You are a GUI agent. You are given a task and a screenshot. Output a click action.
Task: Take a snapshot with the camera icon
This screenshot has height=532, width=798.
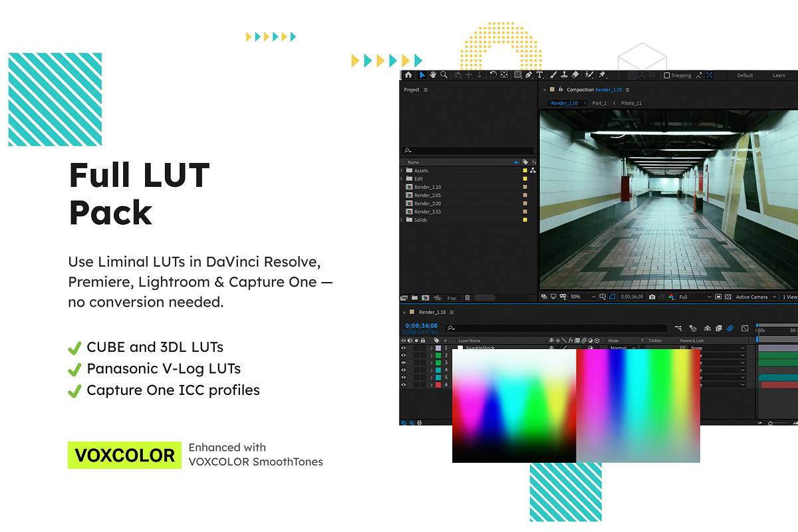(652, 297)
